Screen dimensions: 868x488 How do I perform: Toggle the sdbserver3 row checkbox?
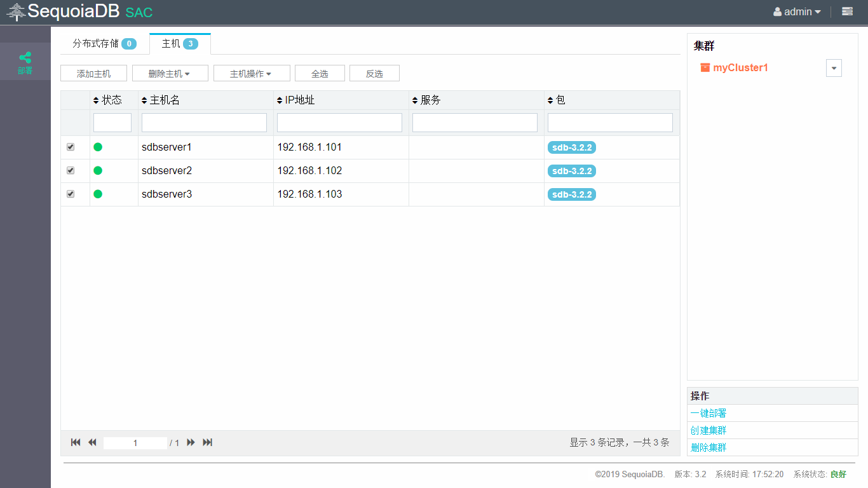pyautogui.click(x=71, y=194)
